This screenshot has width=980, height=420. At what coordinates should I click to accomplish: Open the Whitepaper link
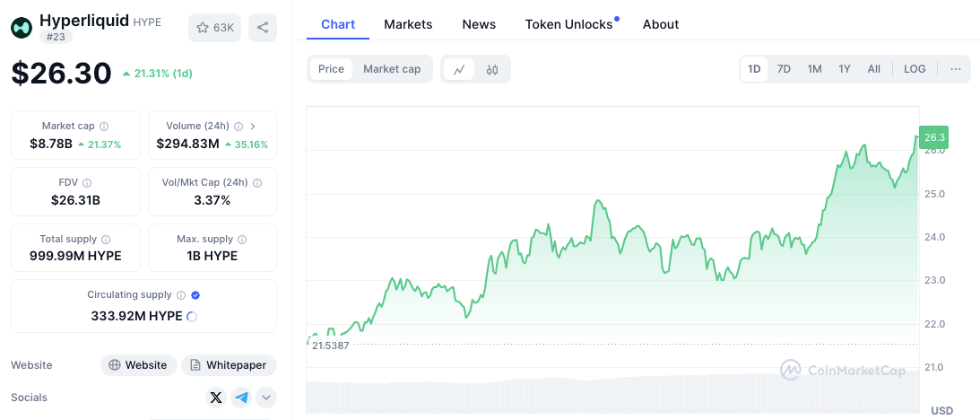tap(229, 365)
